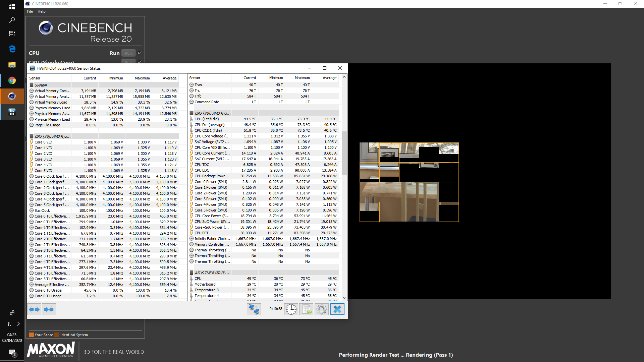Click the Cinebench render preview image

pyautogui.click(x=409, y=182)
